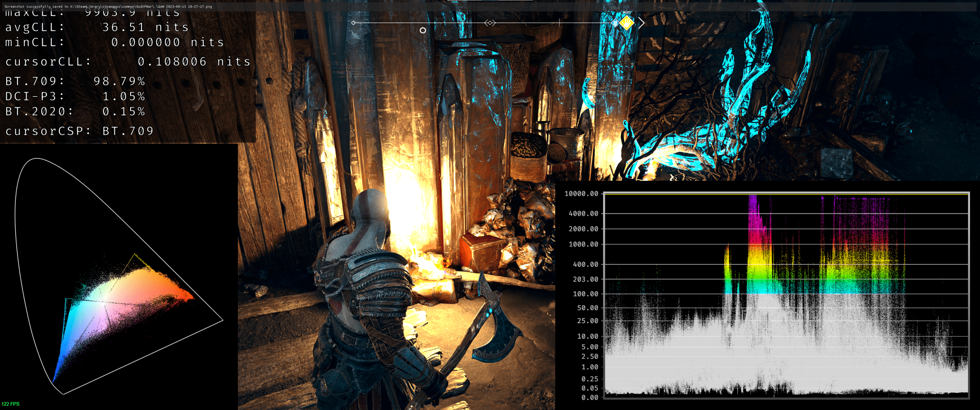980x410 pixels.
Task: Click the right chevron arrow at compass end
Action: 641,23
